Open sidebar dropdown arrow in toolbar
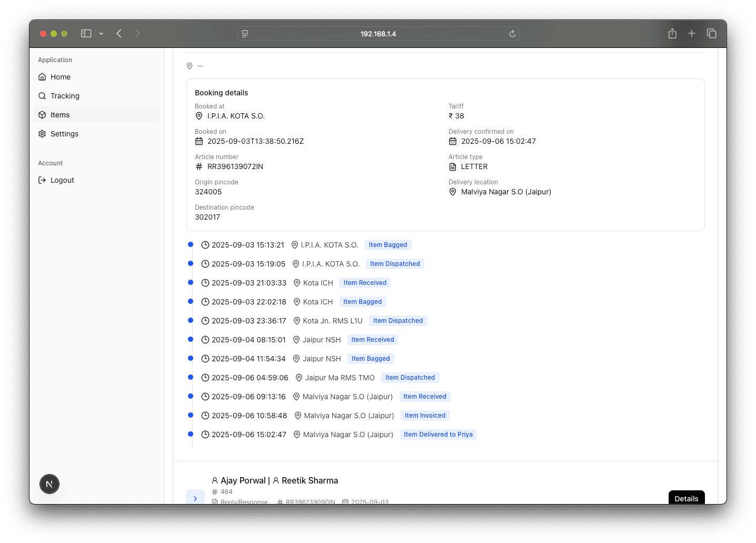This screenshot has width=756, height=543. (101, 34)
